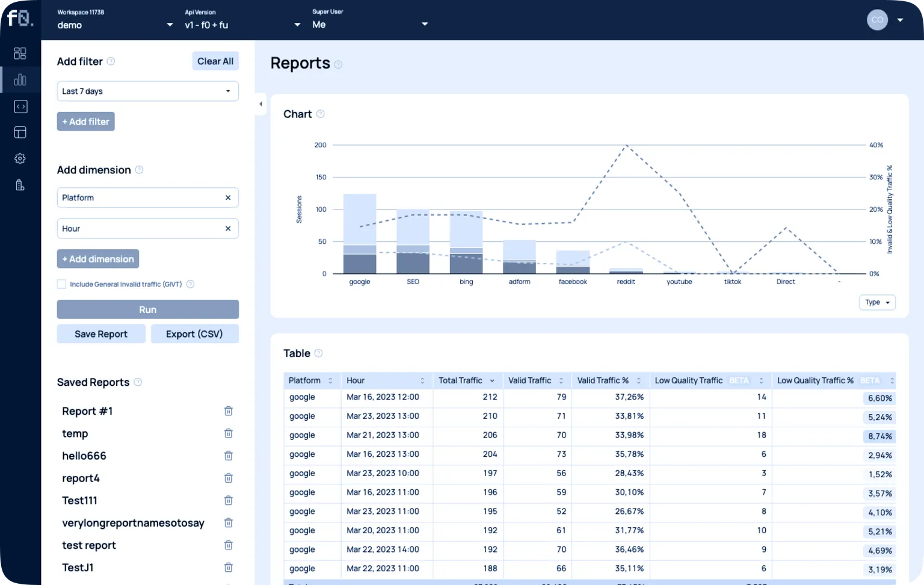924x585 pixels.
Task: Click the layout panel sidebar icon
Action: (x=20, y=132)
